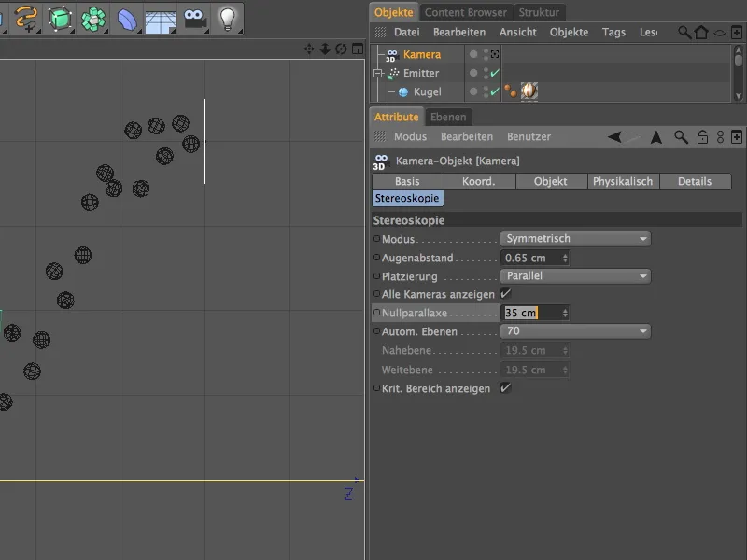Click the viewport move navigation icon

(309, 49)
